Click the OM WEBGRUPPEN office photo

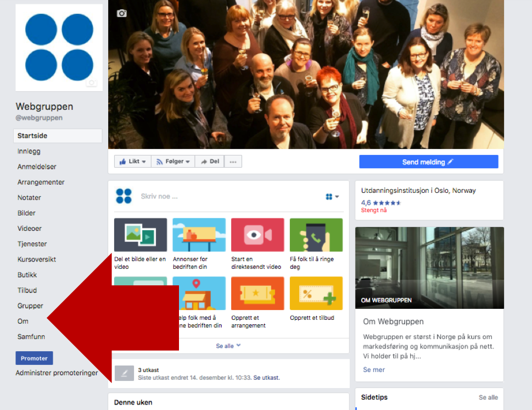coord(429,268)
